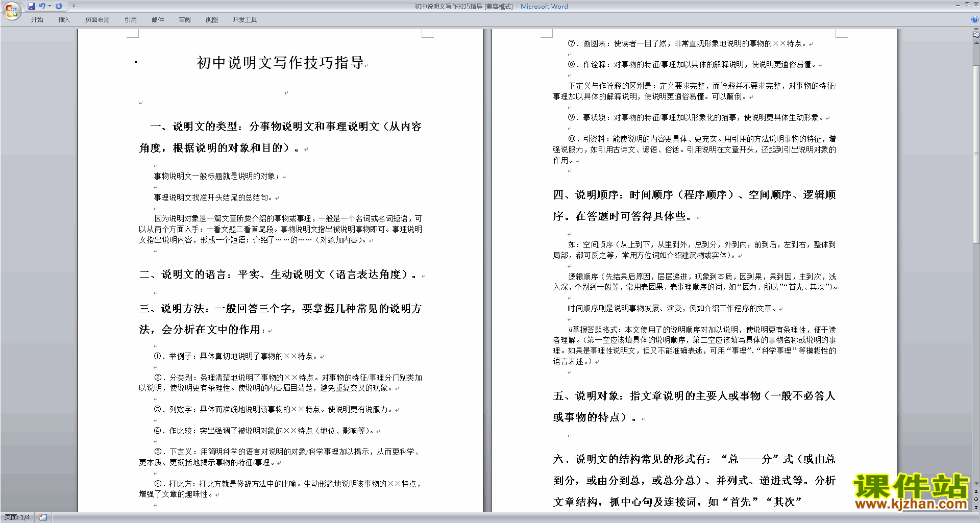Viewport: 980px width, 523px height.
Task: Click the vertical scrollbar up arrow
Action: [976, 42]
